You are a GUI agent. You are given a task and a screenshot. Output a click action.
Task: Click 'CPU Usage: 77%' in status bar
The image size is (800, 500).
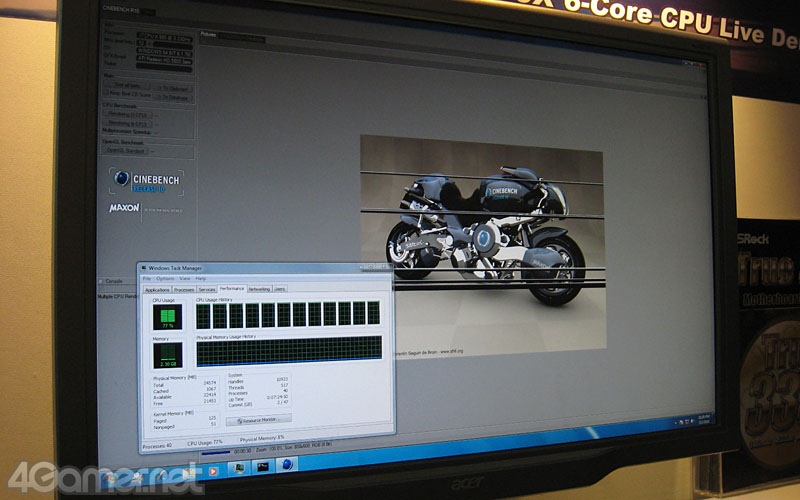[205, 442]
